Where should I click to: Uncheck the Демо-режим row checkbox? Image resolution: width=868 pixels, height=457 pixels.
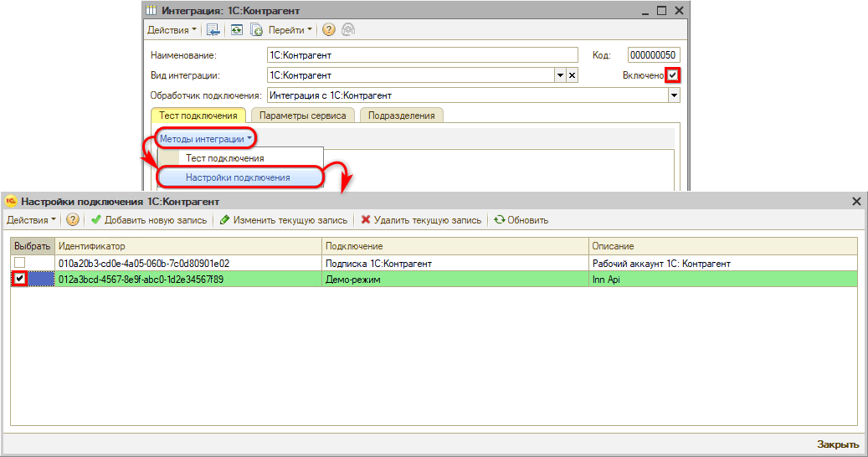pos(19,280)
